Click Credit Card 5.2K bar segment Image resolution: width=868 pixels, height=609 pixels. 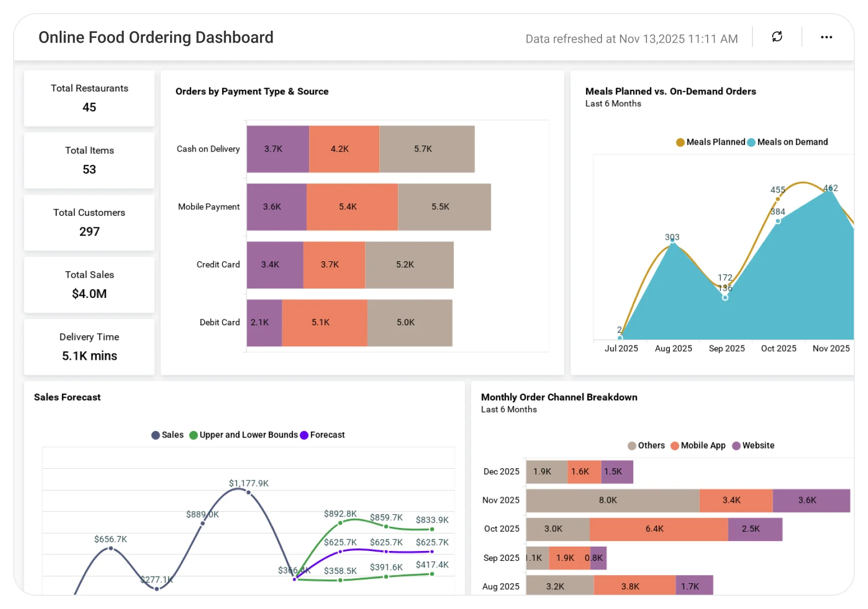(409, 265)
